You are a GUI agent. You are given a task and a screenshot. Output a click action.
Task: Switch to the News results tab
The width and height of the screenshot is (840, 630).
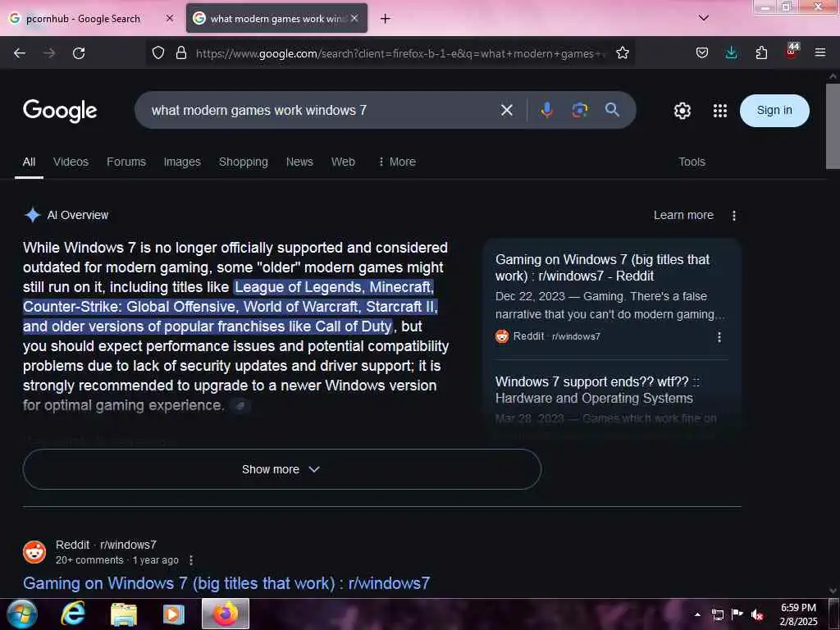(299, 162)
